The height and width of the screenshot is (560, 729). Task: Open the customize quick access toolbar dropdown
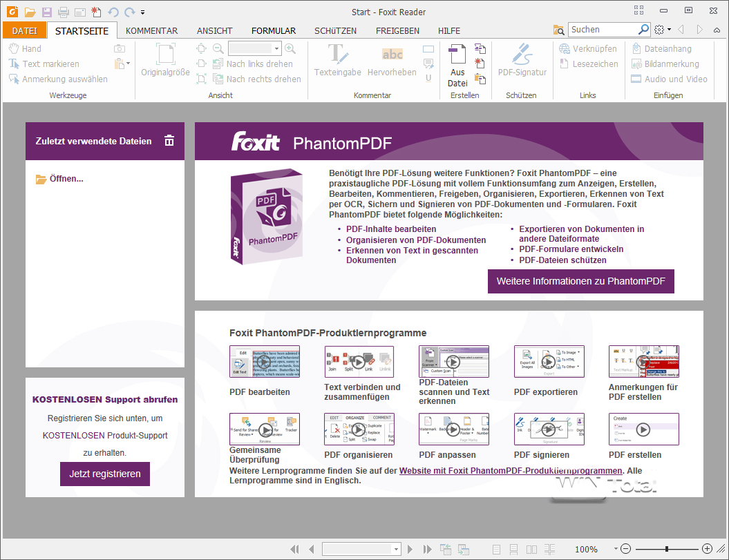[x=142, y=12]
